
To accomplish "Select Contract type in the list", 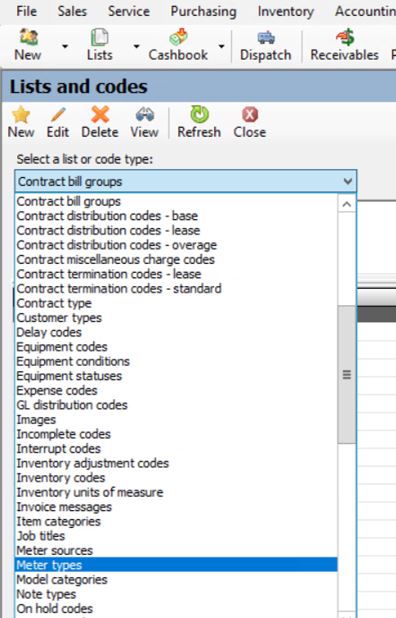I will (176, 303).
